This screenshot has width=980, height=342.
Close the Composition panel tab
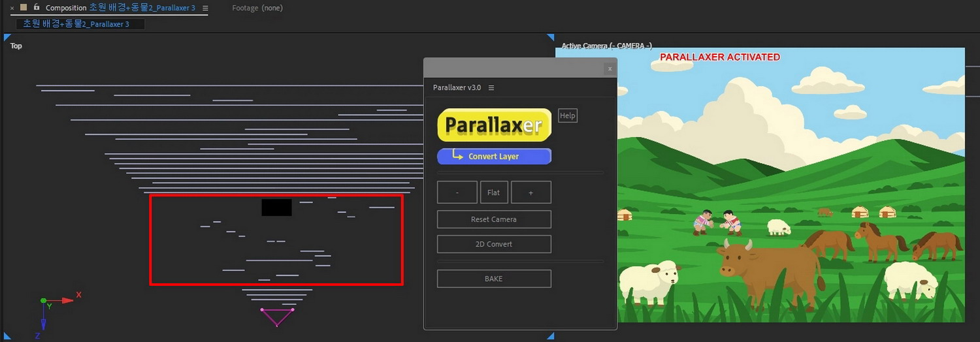click(x=12, y=8)
